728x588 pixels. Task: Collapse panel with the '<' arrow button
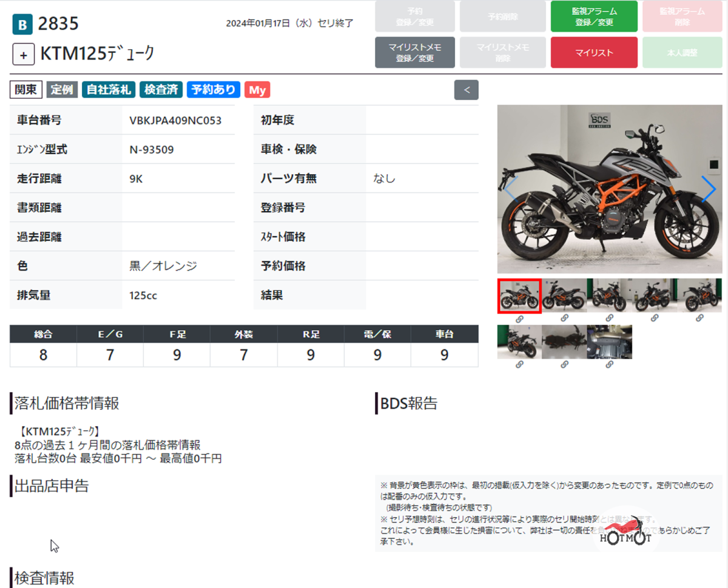(x=466, y=90)
